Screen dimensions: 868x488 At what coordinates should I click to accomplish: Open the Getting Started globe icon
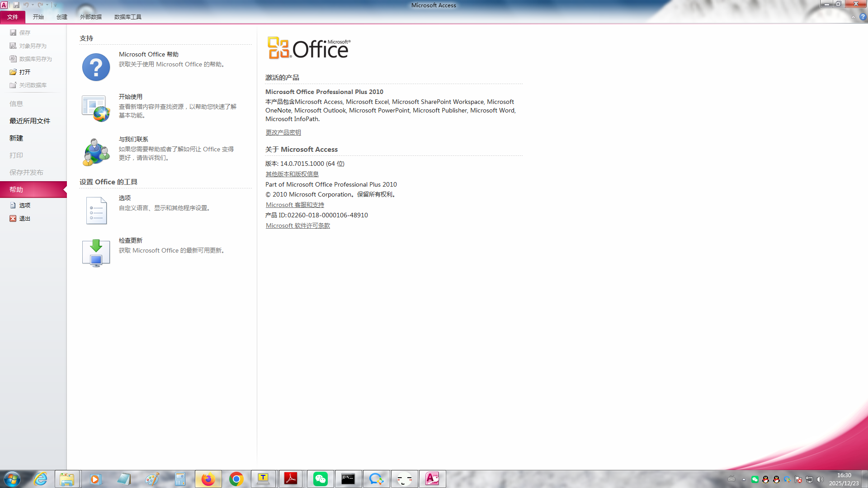(96, 108)
